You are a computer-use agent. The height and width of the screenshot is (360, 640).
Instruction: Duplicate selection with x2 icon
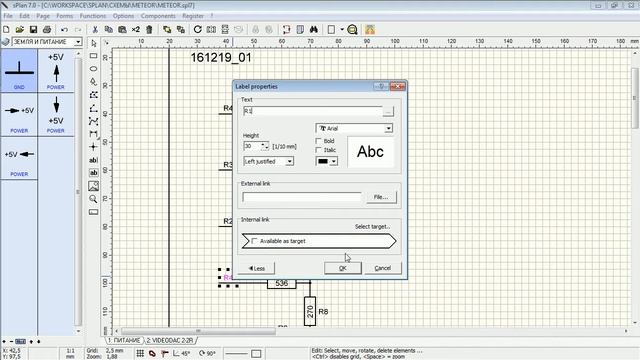coord(136,29)
